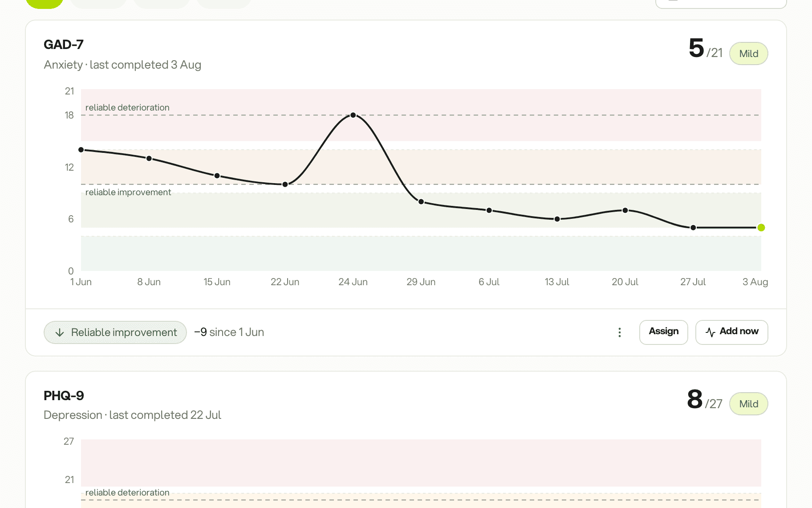Screen dimensions: 812x508
Task: Click the '−9 since 1 Jun' text
Action: [x=229, y=332]
